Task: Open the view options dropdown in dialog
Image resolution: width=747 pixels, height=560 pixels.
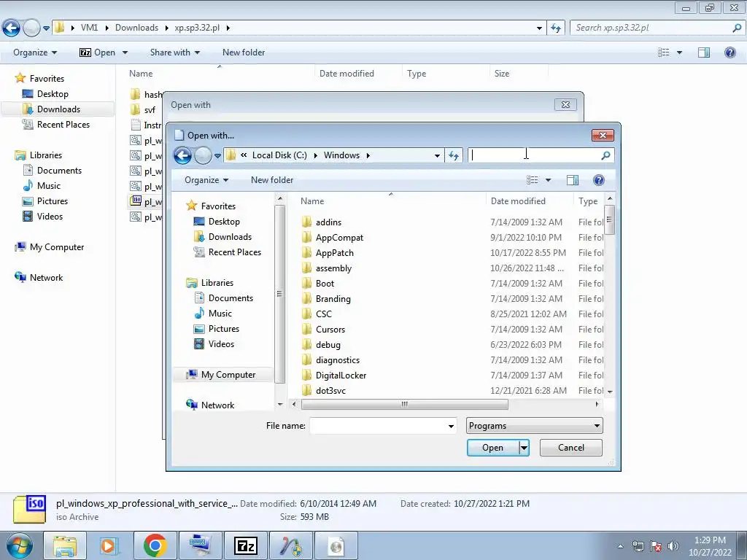Action: coord(549,180)
